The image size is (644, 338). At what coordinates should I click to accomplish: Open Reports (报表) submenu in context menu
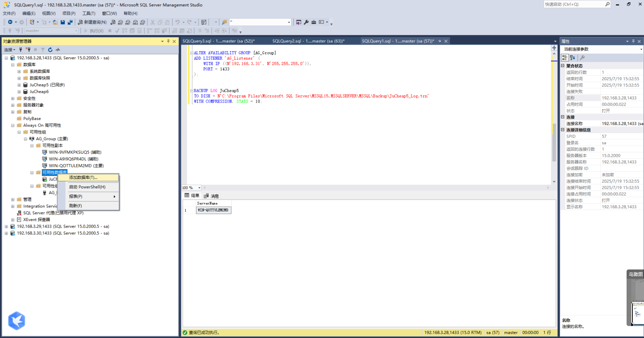(88, 196)
